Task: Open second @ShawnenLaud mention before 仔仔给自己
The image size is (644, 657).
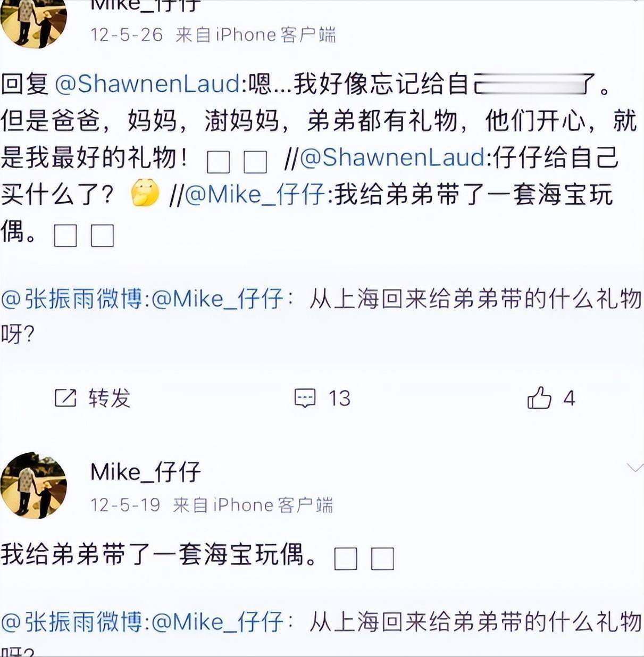Action: click(392, 157)
